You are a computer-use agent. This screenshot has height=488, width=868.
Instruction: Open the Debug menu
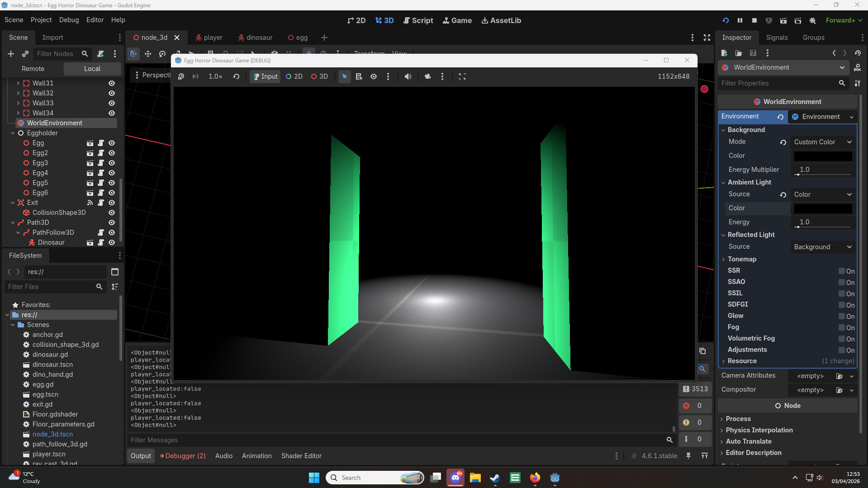click(69, 20)
